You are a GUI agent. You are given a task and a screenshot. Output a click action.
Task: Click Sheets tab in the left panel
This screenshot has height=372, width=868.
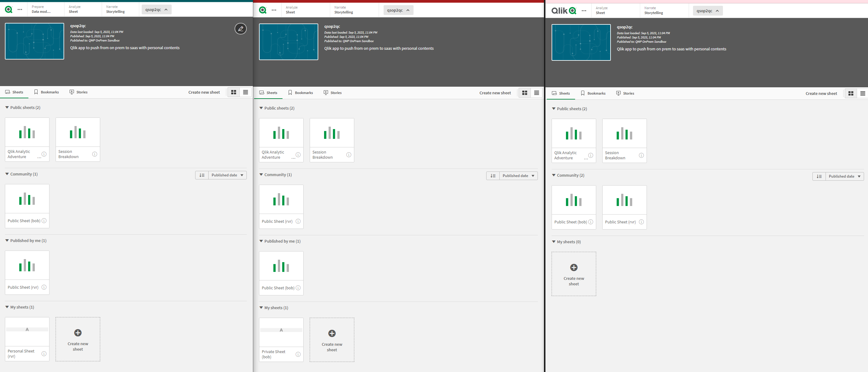[x=16, y=92]
